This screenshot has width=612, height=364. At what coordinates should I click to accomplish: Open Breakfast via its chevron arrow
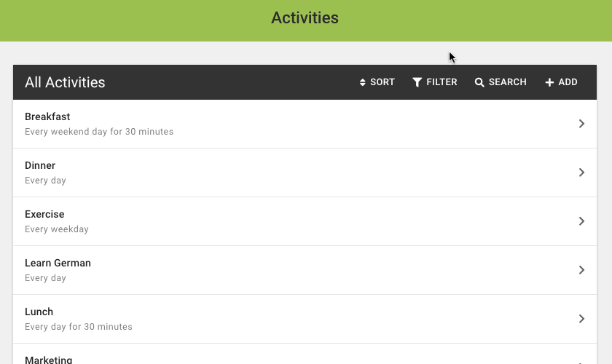[x=581, y=124]
